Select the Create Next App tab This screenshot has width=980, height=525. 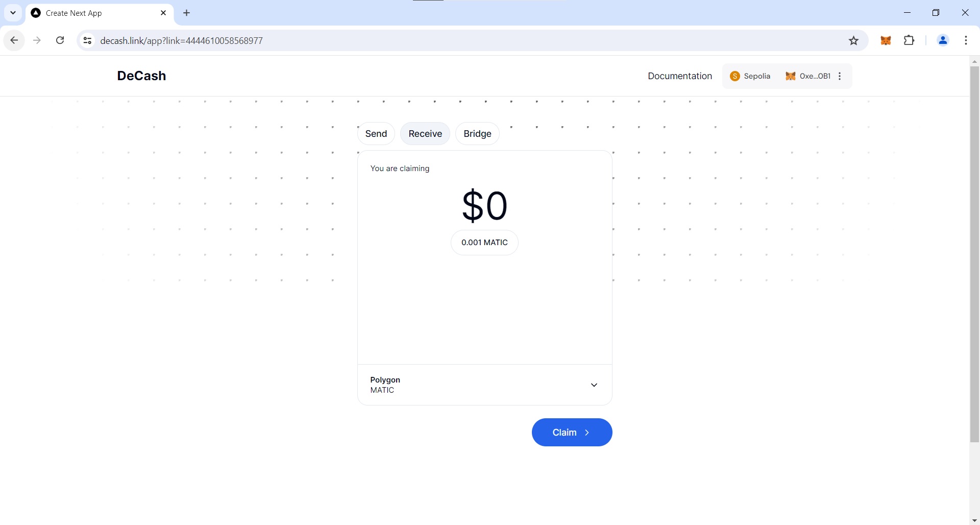click(100, 13)
